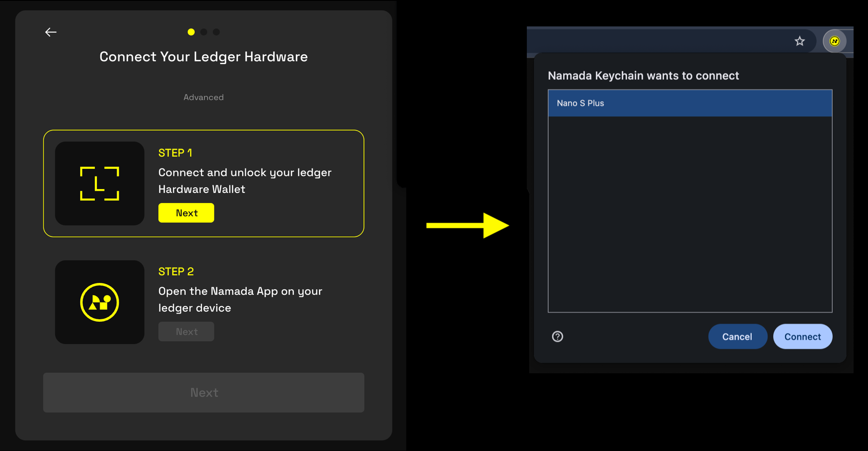Click 'Connect and unlock your ledger Hardware Wallet' text

[x=245, y=181]
